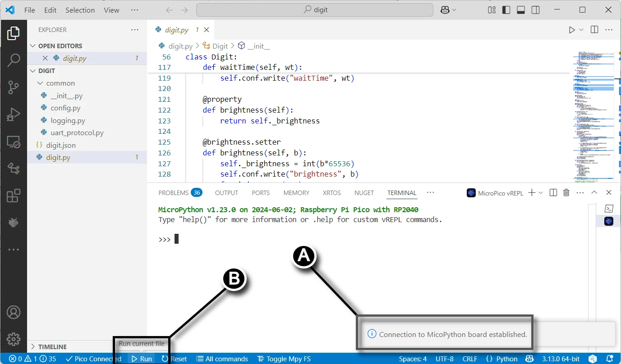Show additional activity bar views ellipsis

[x=14, y=250]
